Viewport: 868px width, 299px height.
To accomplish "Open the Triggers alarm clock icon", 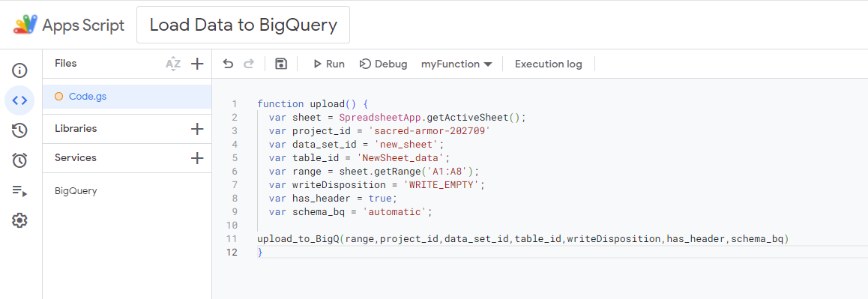I will (x=19, y=160).
